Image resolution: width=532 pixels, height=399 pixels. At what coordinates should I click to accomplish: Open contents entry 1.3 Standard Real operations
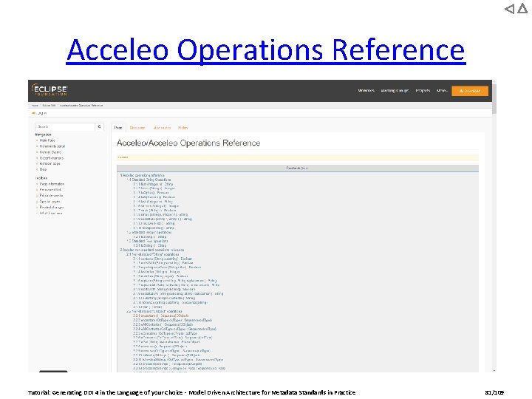coord(148,241)
